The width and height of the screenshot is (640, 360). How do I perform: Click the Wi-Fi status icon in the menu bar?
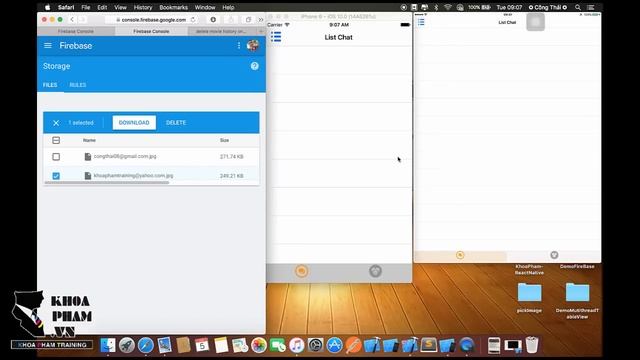click(x=448, y=7)
